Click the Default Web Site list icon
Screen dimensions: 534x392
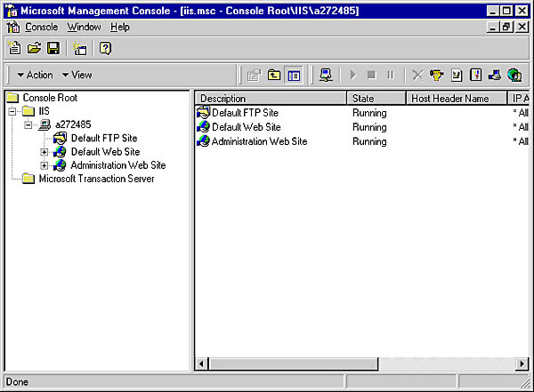[x=203, y=127]
